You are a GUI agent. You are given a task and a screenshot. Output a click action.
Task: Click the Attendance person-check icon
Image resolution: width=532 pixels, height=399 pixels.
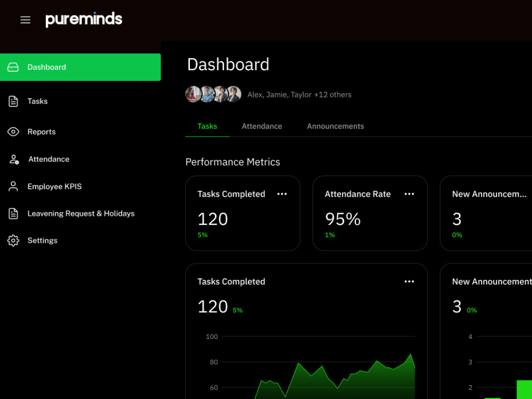pyautogui.click(x=14, y=159)
